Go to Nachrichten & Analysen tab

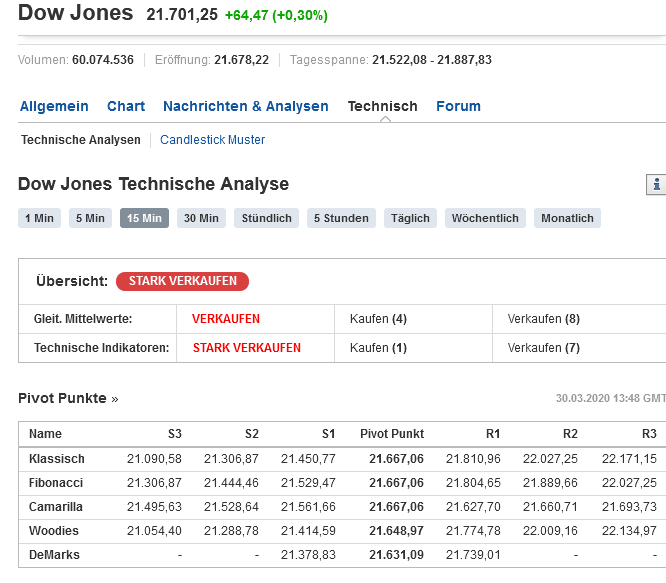click(x=246, y=106)
